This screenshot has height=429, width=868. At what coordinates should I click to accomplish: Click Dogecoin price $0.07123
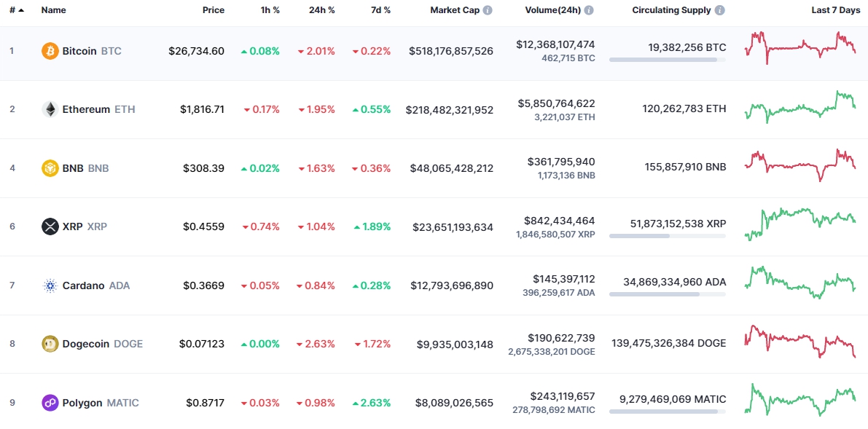(x=201, y=345)
